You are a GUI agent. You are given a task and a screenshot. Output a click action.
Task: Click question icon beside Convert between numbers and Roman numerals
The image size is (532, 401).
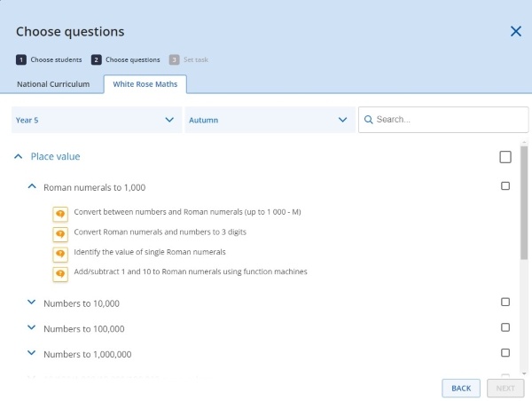point(60,214)
